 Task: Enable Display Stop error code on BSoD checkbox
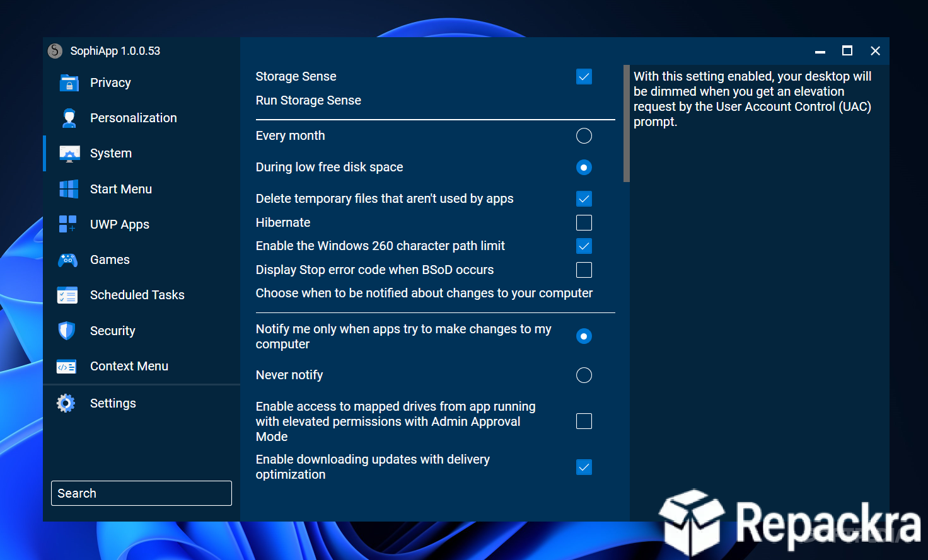pos(584,270)
